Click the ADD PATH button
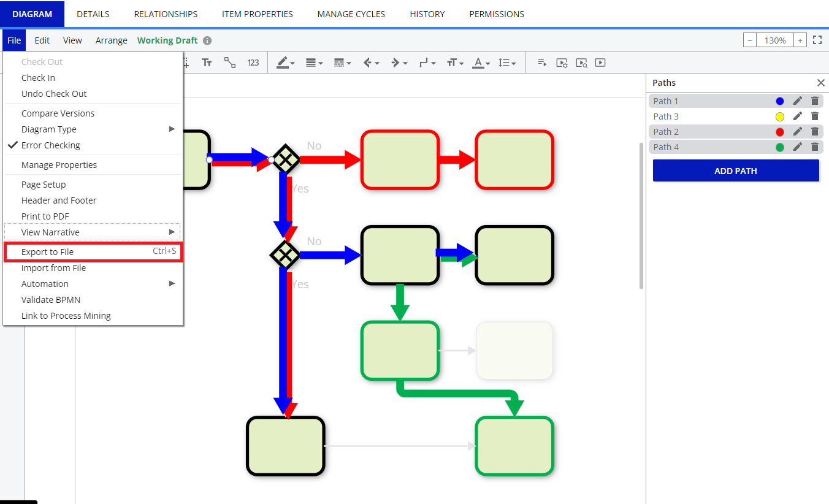Screen dimensions: 829x504 tap(736, 171)
